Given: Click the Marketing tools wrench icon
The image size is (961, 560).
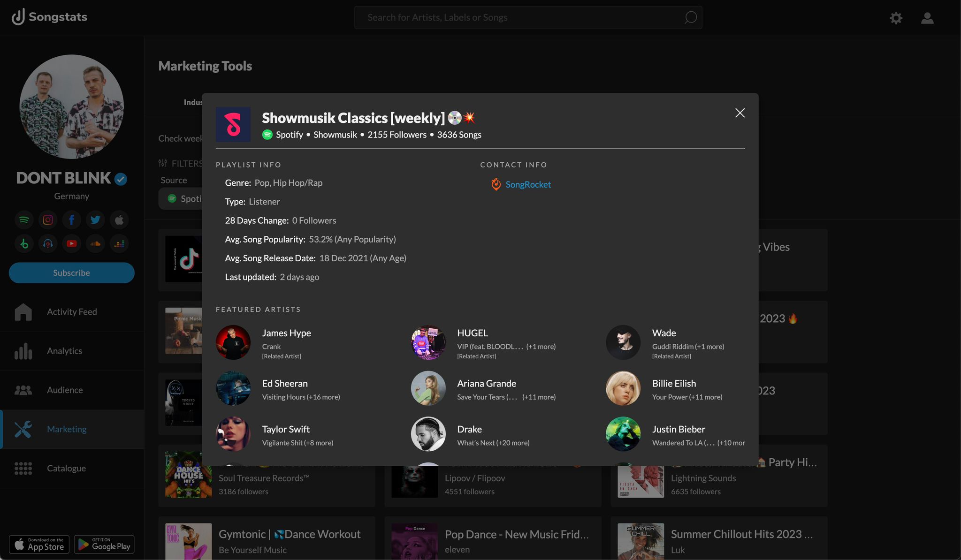Looking at the screenshot, I should click(x=23, y=429).
